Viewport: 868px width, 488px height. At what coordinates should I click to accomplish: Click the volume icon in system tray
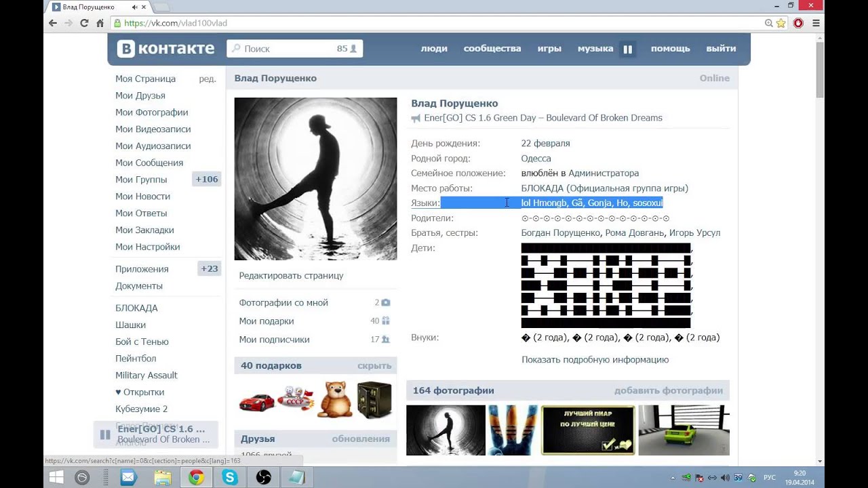pos(724,478)
